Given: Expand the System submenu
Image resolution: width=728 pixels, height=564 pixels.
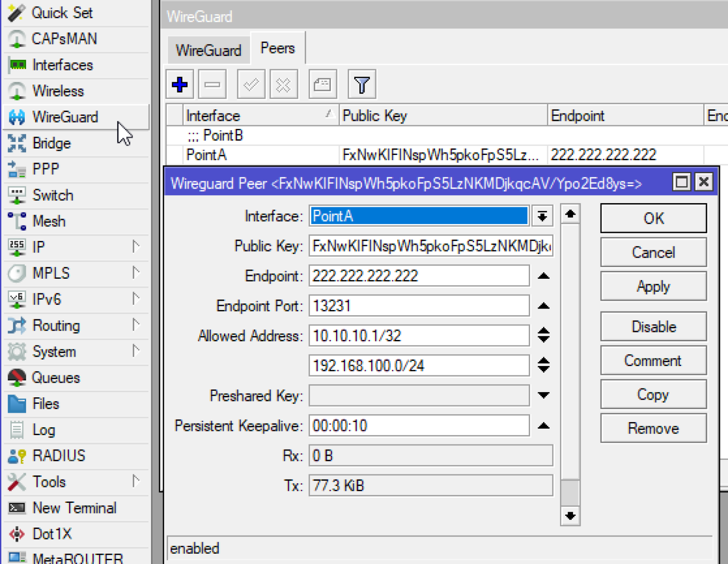Looking at the screenshot, I should 136,351.
